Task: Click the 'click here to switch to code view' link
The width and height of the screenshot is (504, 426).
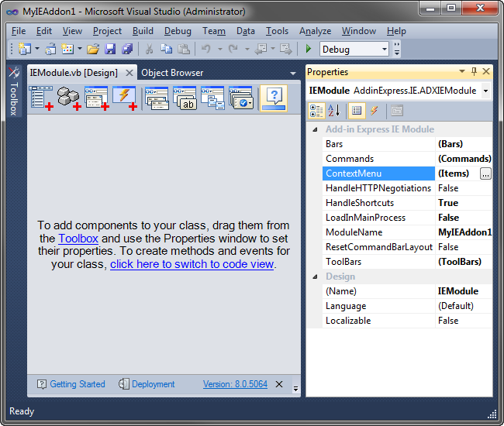Action: 192,264
